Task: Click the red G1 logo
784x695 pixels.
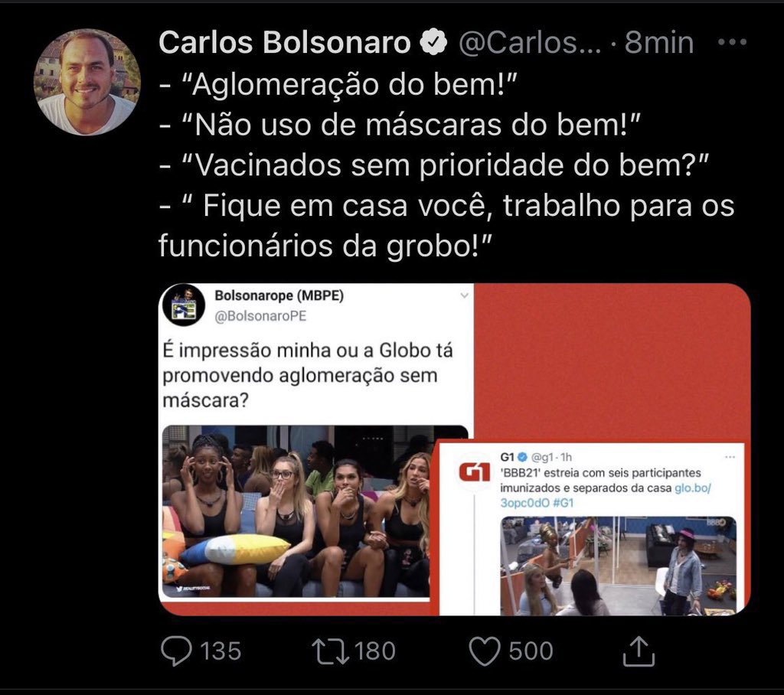Action: coord(474,472)
